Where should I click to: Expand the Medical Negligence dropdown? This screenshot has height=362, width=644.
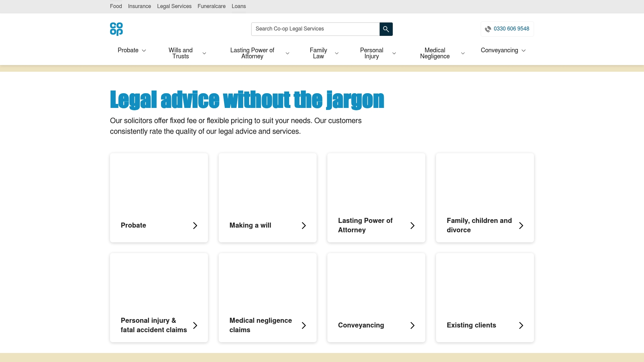pos(463,53)
